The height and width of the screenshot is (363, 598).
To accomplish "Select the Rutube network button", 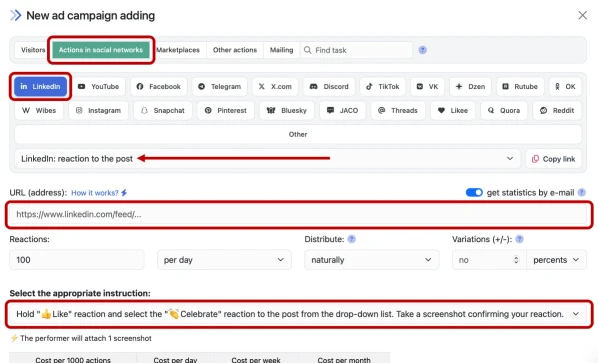I will coord(520,87).
